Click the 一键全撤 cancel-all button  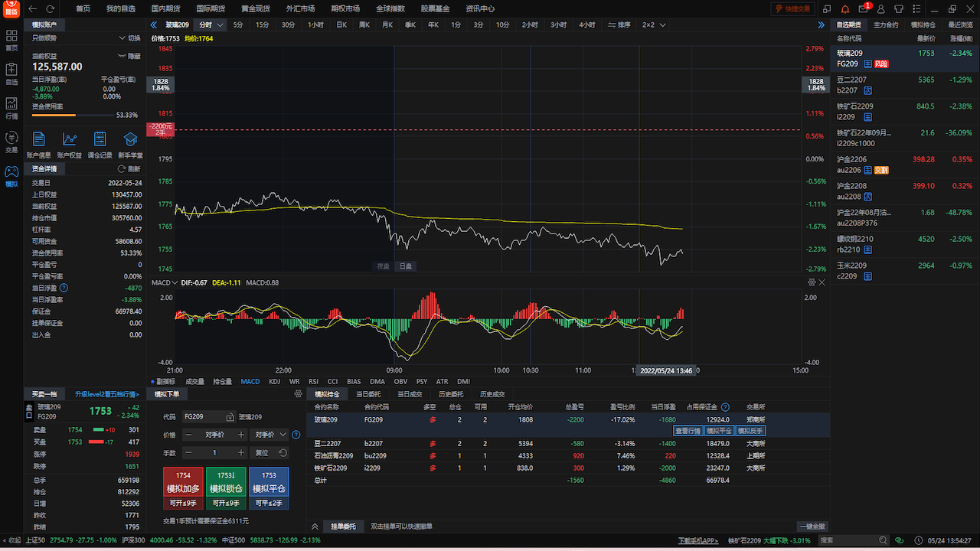coord(812,527)
